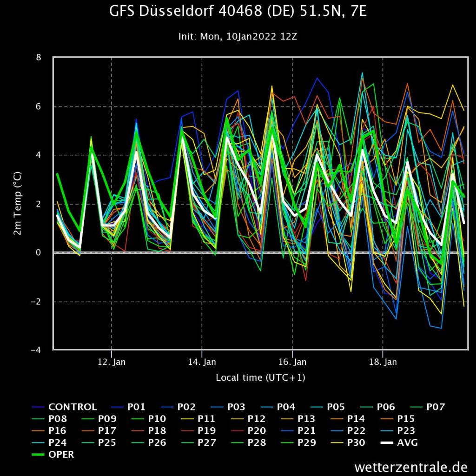Select the P15 legend entry
Viewport: 476px width, 476px height.
pyautogui.click(x=405, y=419)
